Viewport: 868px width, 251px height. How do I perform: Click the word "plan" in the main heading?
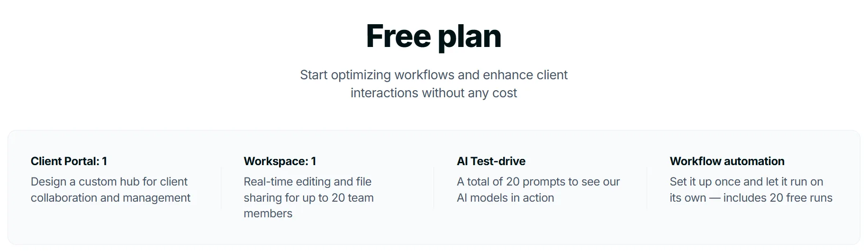pyautogui.click(x=469, y=37)
